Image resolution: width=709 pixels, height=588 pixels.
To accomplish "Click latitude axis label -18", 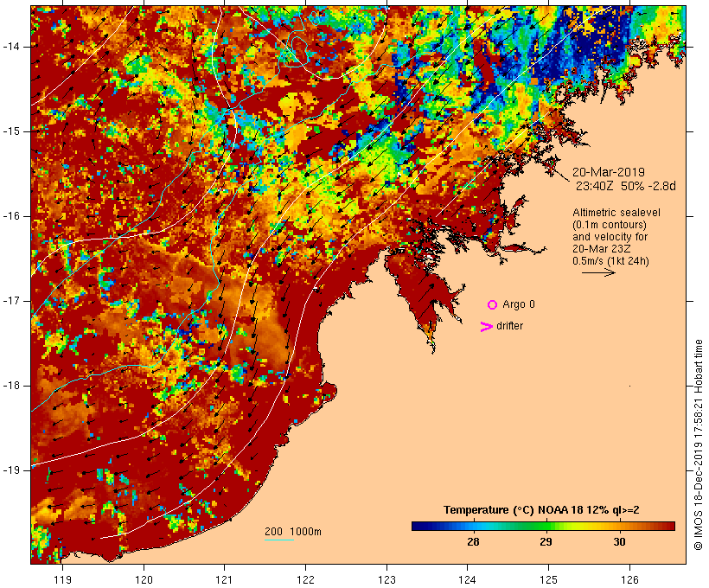I will click(11, 386).
